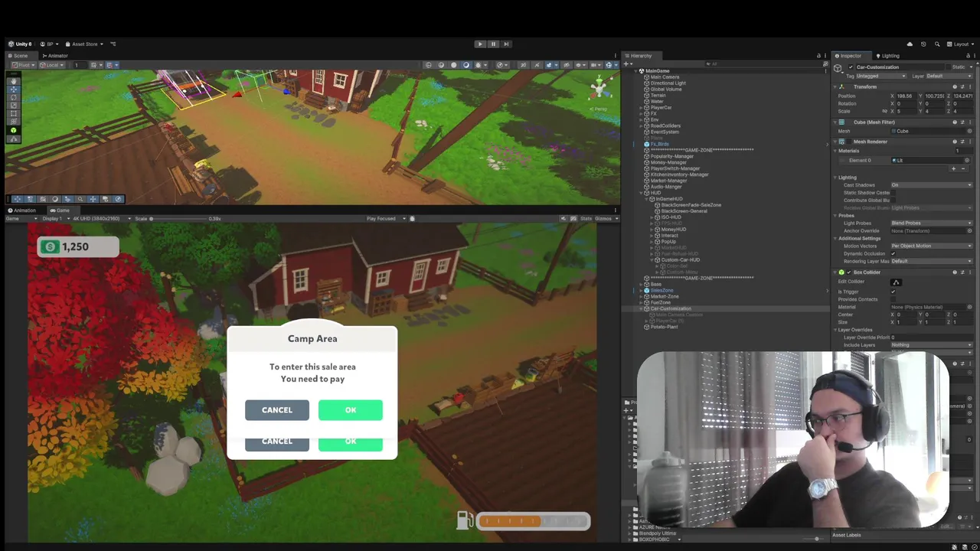Open Unity Cloud via the cloud icon
980x551 pixels.
coord(910,44)
